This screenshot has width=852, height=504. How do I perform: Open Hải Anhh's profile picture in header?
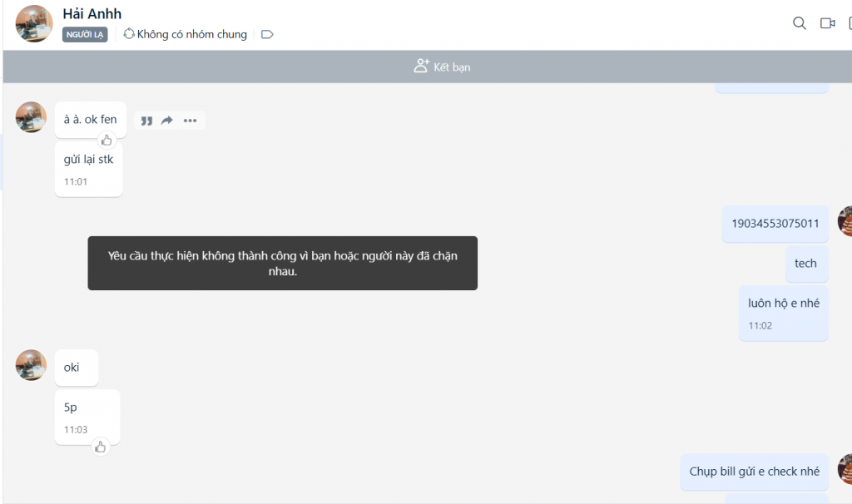(34, 23)
